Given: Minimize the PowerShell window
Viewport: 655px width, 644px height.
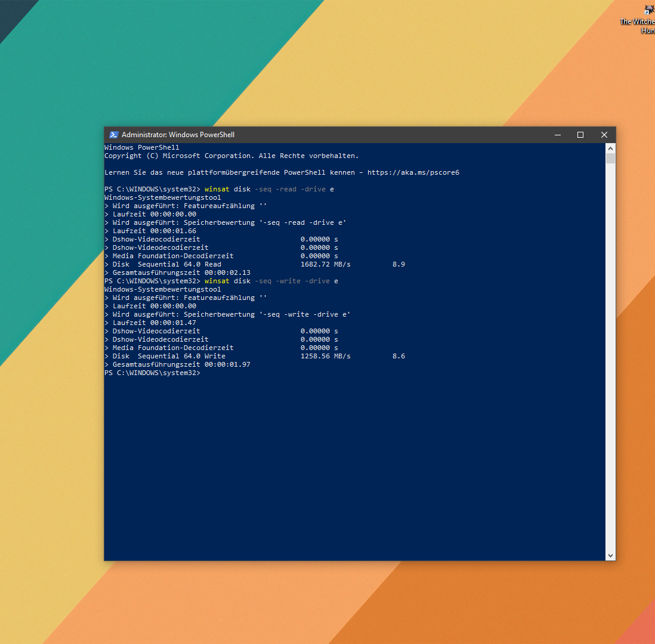Looking at the screenshot, I should click(x=558, y=135).
